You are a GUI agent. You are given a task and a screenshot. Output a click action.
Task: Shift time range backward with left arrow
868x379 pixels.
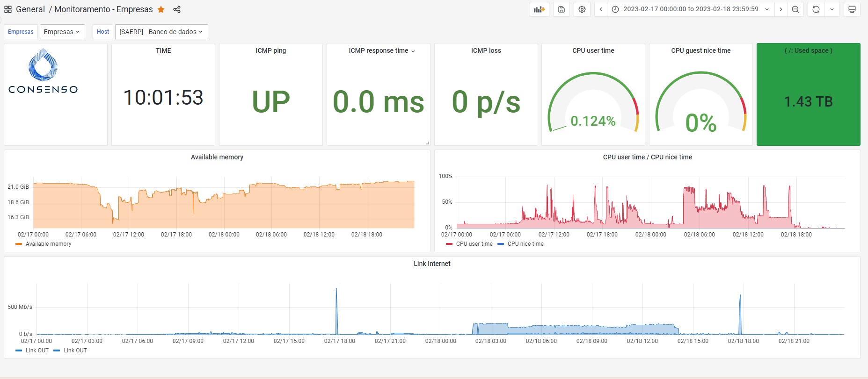[601, 9]
